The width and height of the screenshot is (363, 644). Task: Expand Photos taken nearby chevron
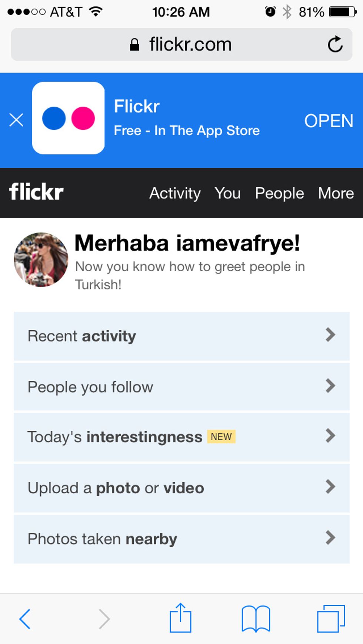click(330, 538)
